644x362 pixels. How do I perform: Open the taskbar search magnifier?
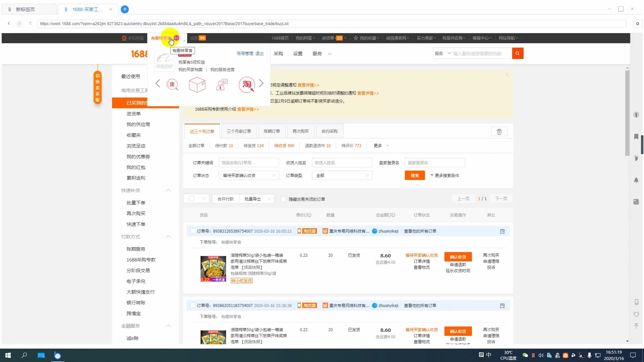pos(24,355)
